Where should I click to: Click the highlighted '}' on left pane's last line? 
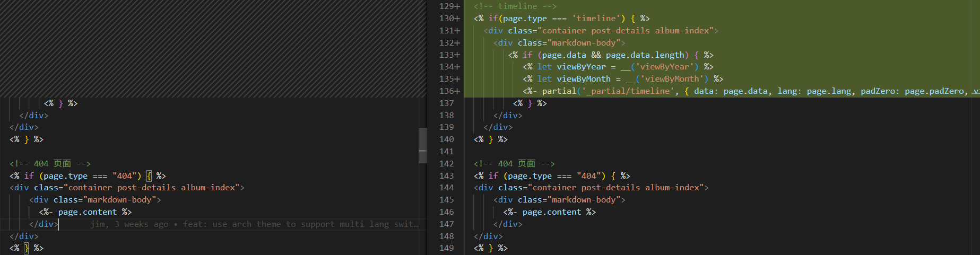(x=27, y=248)
